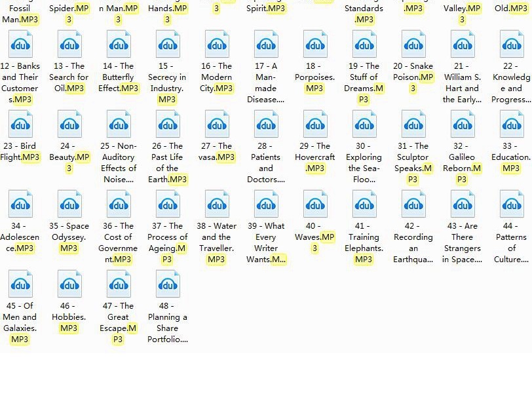
Task: Select '29 - The Hovercraft' MP3 icon
Action: click(x=315, y=125)
